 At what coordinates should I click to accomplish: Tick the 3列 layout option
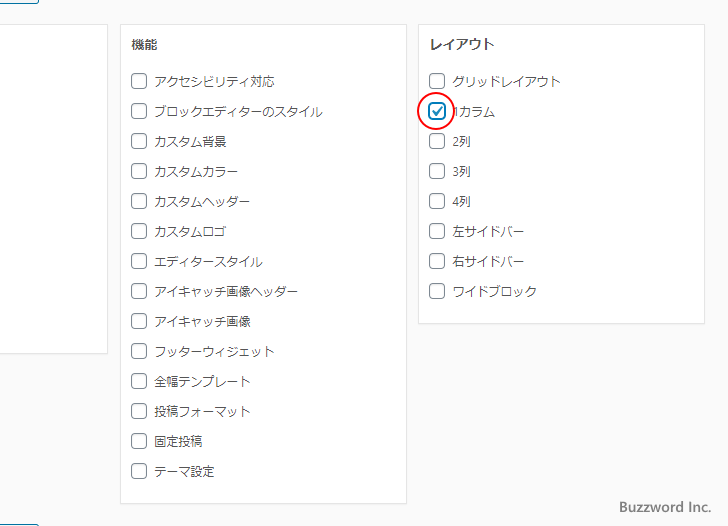pos(437,171)
